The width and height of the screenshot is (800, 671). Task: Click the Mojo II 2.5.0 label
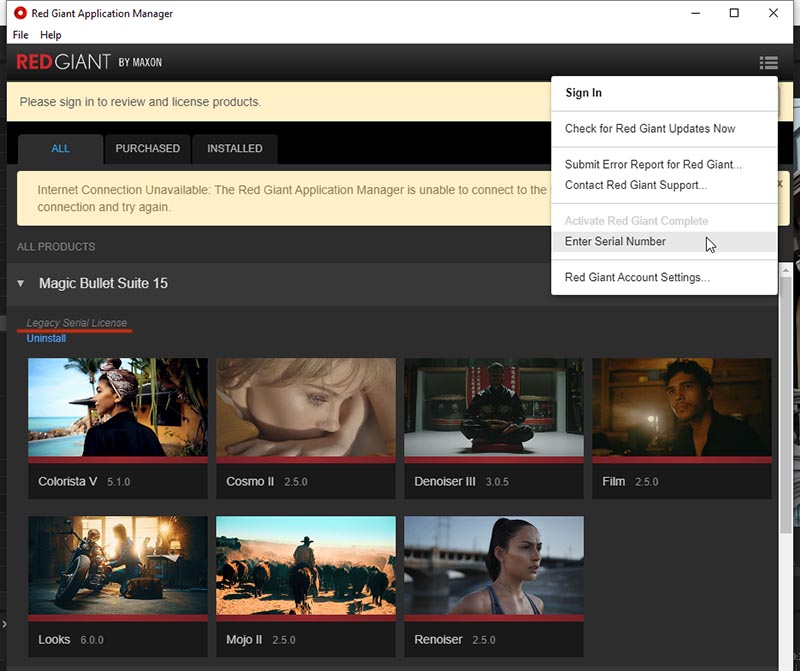pyautogui.click(x=261, y=640)
